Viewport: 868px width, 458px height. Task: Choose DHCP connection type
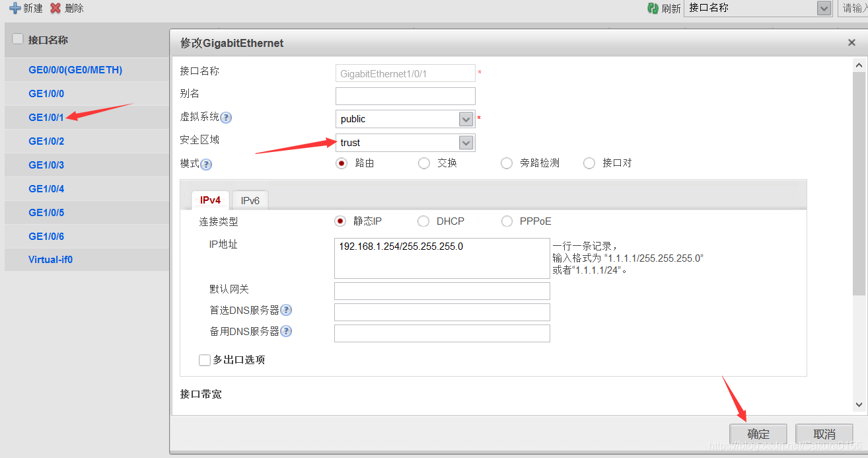[x=423, y=221]
